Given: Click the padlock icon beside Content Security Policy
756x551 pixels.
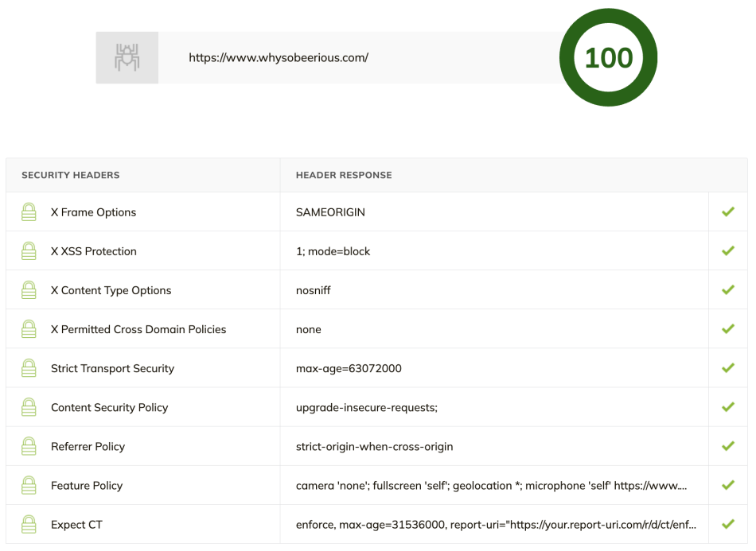Looking at the screenshot, I should click(29, 406).
